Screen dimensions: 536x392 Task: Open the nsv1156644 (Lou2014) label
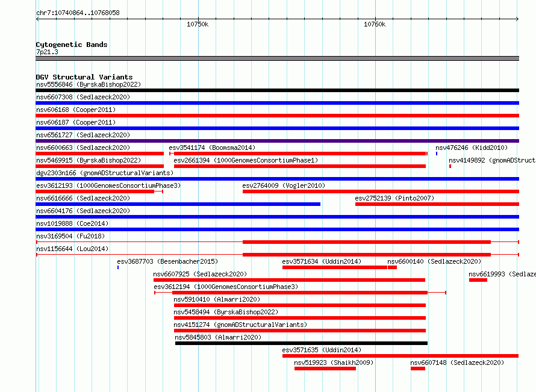click(x=72, y=249)
